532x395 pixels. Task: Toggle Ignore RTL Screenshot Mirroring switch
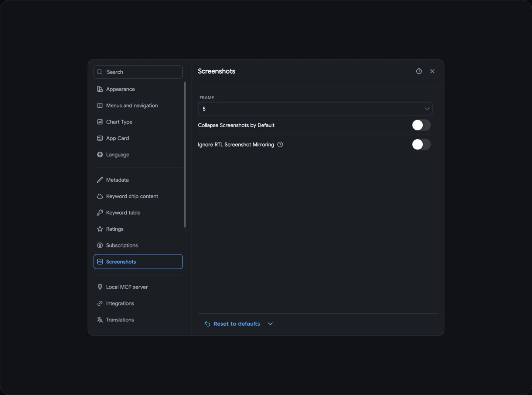[x=421, y=145]
